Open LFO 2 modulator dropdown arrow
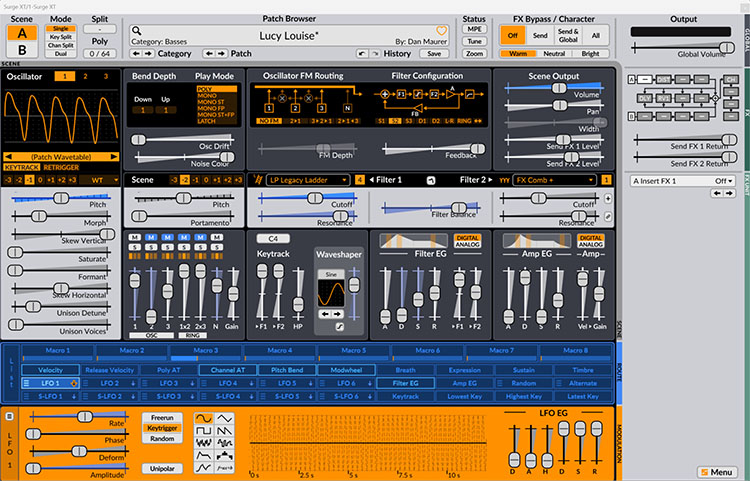 point(133,383)
